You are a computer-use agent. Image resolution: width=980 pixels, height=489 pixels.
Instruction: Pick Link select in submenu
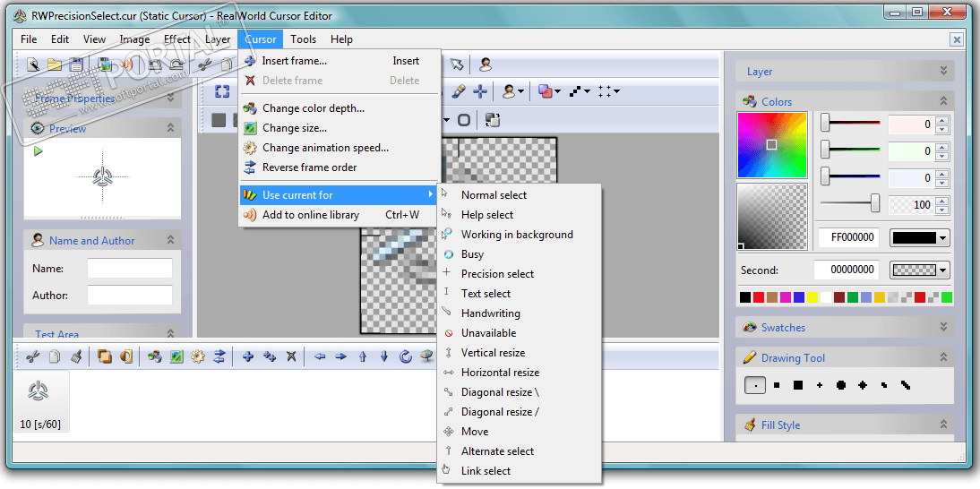(520, 471)
